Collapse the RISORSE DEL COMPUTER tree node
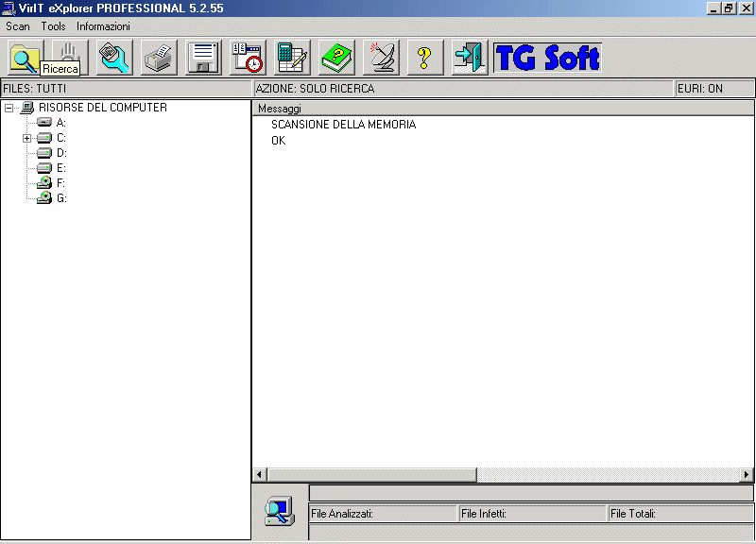The width and height of the screenshot is (756, 544). pyautogui.click(x=9, y=108)
